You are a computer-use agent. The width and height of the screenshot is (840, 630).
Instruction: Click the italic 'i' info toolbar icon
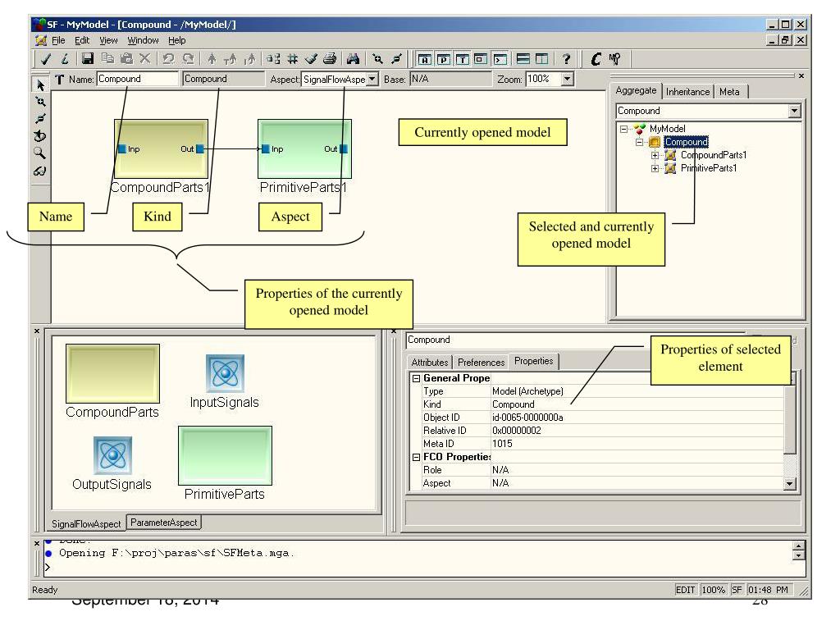tap(65, 59)
